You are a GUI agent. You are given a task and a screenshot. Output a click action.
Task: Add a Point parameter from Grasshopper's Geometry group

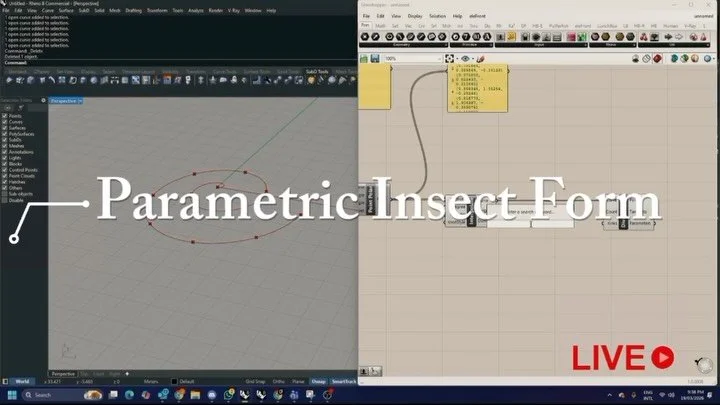365,37
